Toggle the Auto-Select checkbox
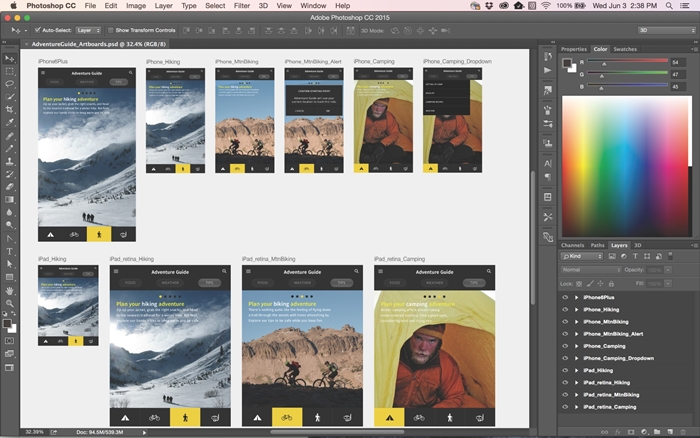Image resolution: width=700 pixels, height=438 pixels. 38,30
